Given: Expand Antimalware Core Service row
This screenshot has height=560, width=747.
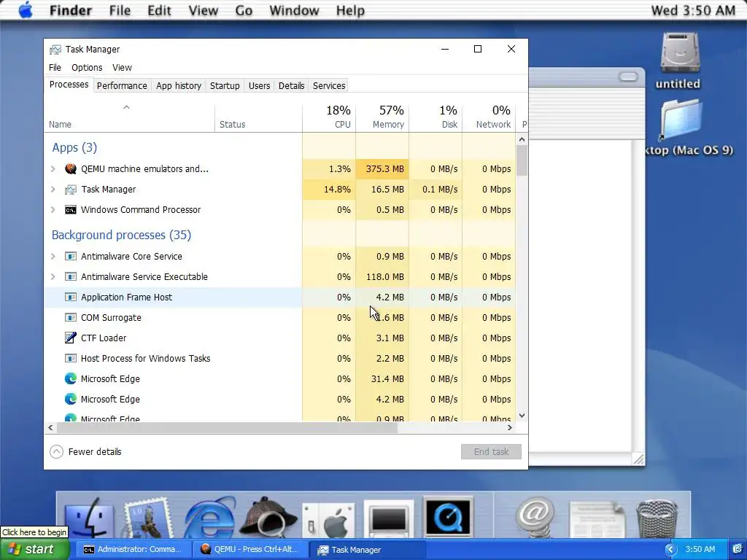Looking at the screenshot, I should point(53,256).
